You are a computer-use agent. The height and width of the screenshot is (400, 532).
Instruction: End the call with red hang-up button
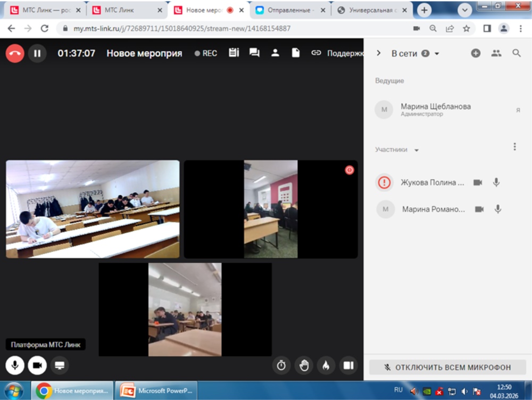click(15, 53)
